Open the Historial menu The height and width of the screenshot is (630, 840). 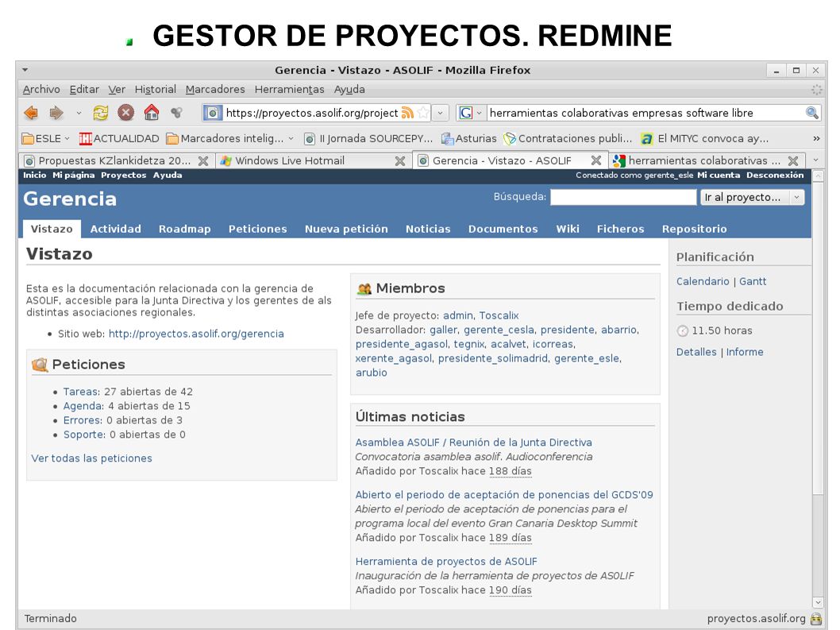point(156,90)
